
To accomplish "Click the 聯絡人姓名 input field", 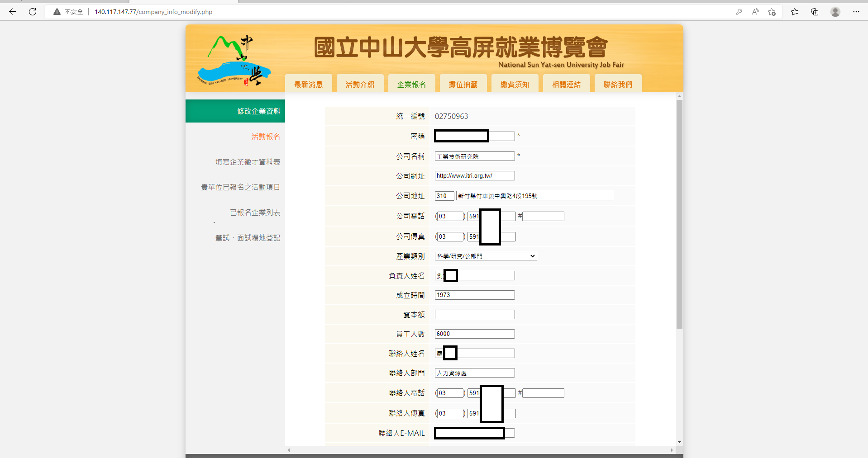I will 475,354.
